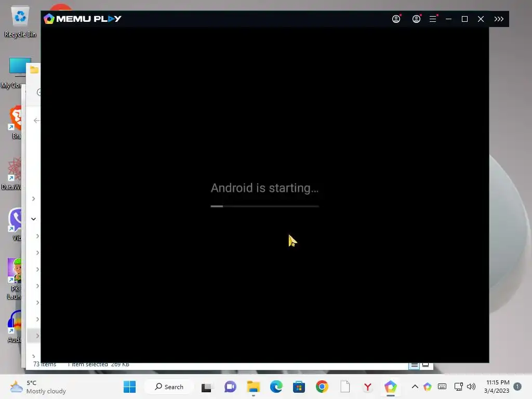Click the MEmu Play taskbar button
This screenshot has width=532, height=399.
[x=391, y=387]
